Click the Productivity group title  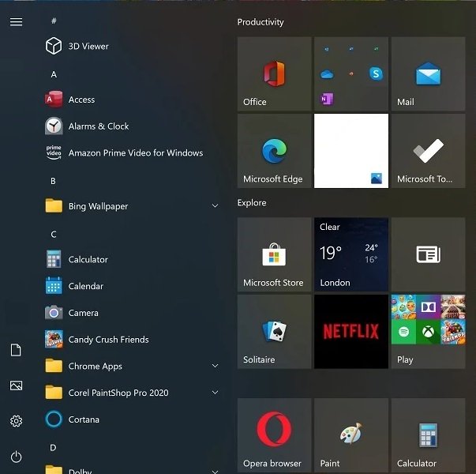coord(260,22)
